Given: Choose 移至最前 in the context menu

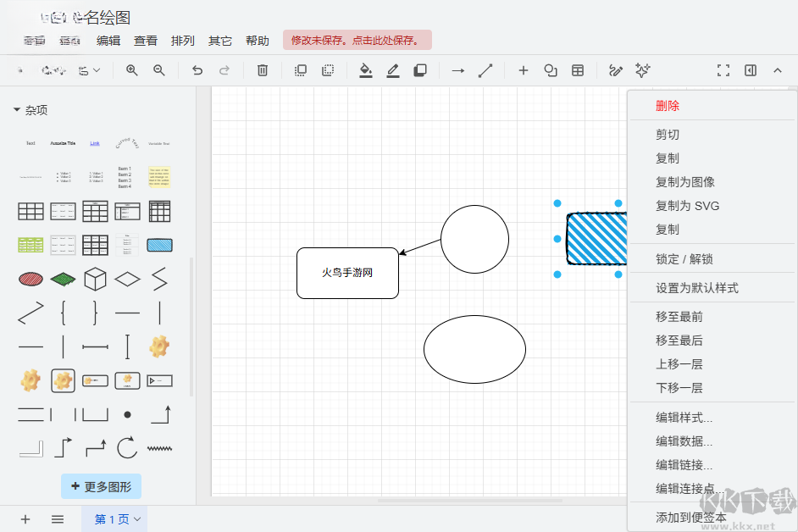Looking at the screenshot, I should [712, 317].
